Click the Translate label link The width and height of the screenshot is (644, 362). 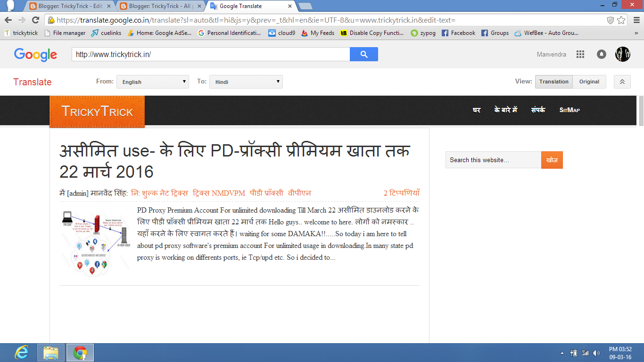(33, 82)
